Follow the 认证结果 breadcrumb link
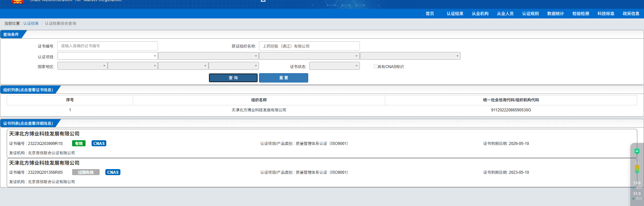 [x=31, y=23]
